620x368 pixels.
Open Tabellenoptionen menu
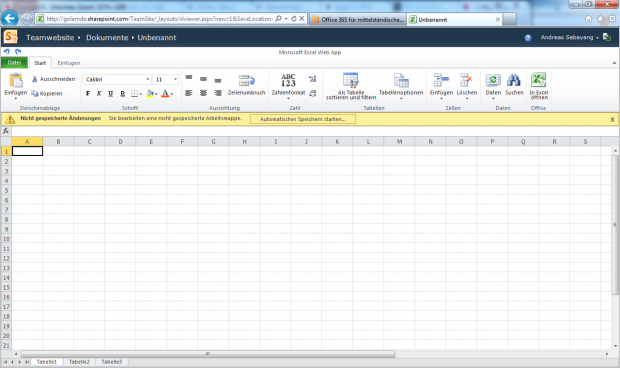[401, 86]
